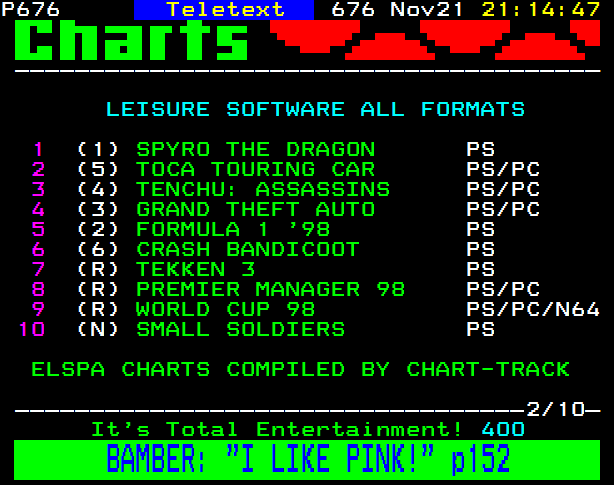Click position number 5 in magenta
The height and width of the screenshot is (485, 614).
(x=38, y=229)
